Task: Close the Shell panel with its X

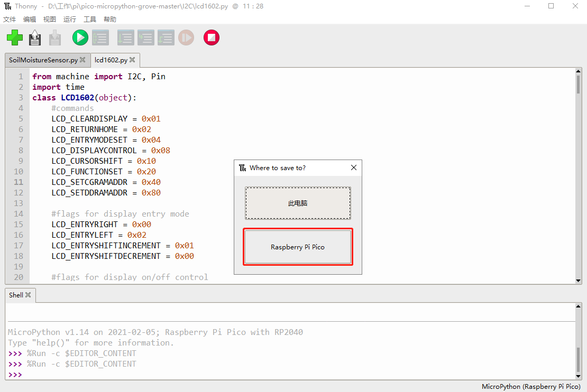Action: pyautogui.click(x=28, y=295)
